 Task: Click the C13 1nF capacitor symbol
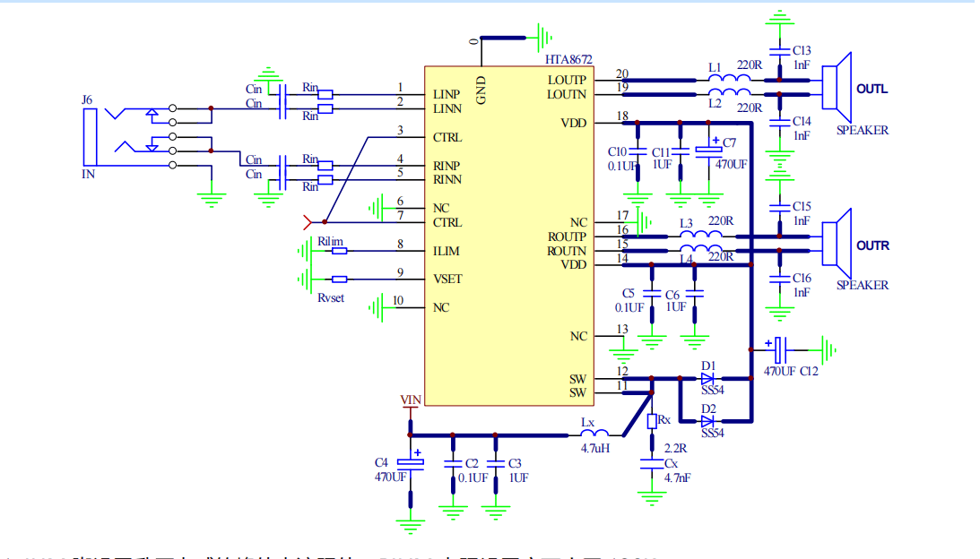tap(779, 51)
